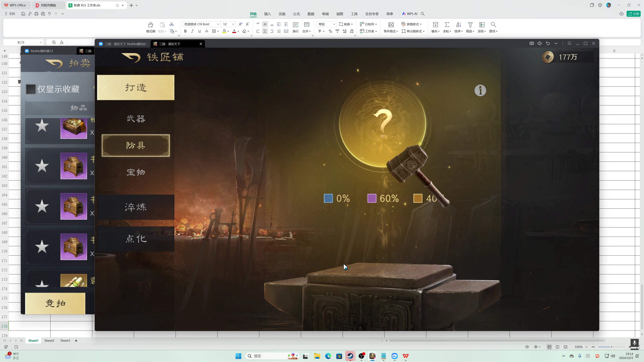644x362 pixels.
Task: Toggle favorite star on the third auction item
Action: click(x=42, y=206)
